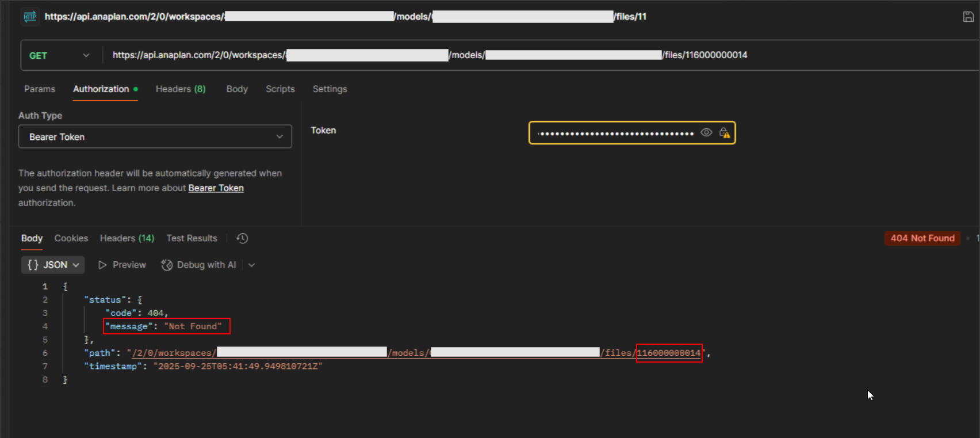Viewport: 980px width, 438px height.
Task: Open the Settings tab
Action: click(x=330, y=89)
